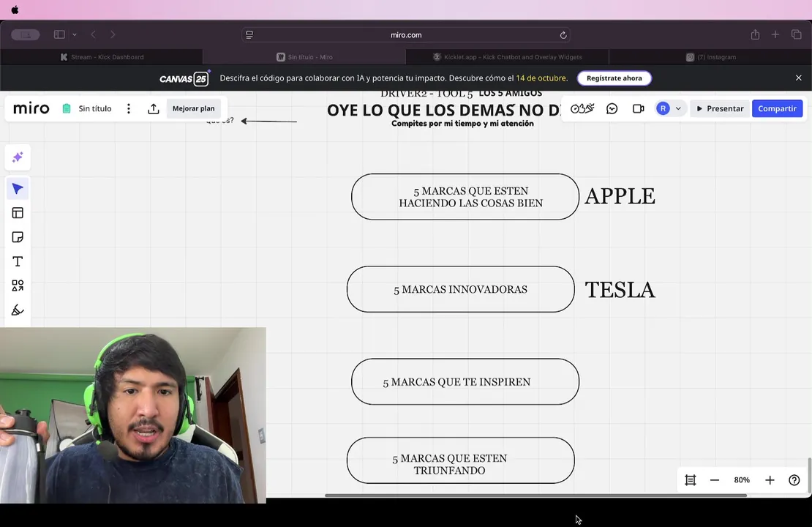This screenshot has width=812, height=527.
Task: Switch to the Instagram tab
Action: tap(710, 57)
